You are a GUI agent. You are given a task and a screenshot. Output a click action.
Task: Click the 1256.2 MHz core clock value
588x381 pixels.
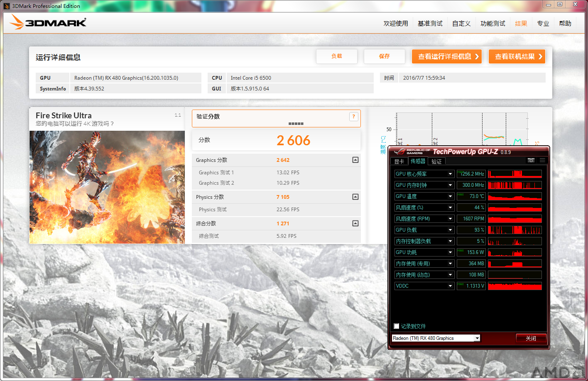(471, 174)
